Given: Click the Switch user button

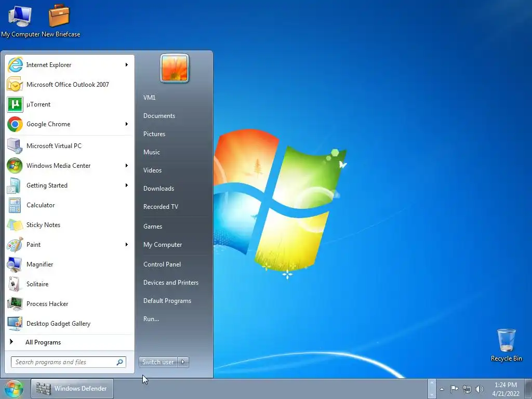Looking at the screenshot, I should (158, 362).
